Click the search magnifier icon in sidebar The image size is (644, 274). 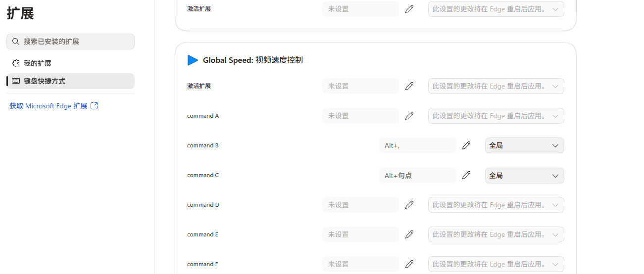(16, 42)
